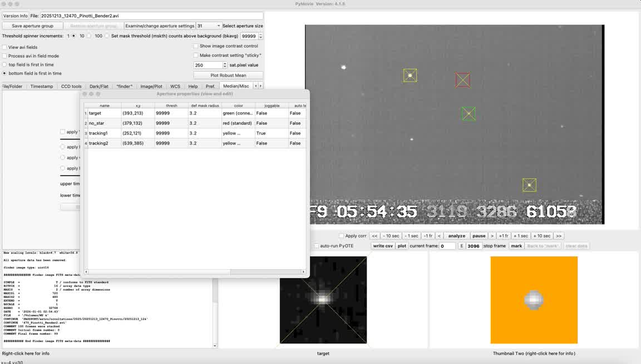Open the CCD tools tab
Screen dimensions: 641x364
71,86
